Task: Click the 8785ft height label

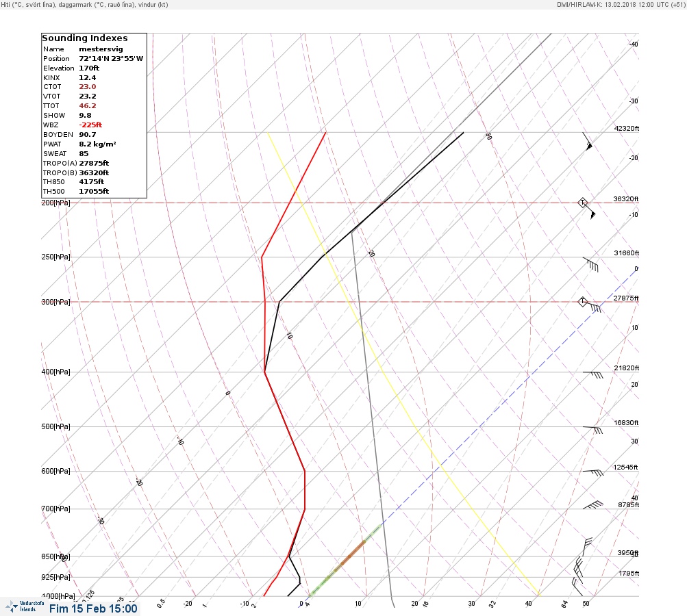Action: 629,505
